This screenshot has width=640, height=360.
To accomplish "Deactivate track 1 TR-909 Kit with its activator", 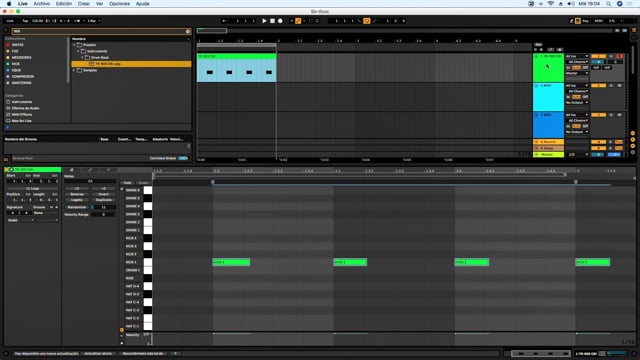I will (598, 56).
